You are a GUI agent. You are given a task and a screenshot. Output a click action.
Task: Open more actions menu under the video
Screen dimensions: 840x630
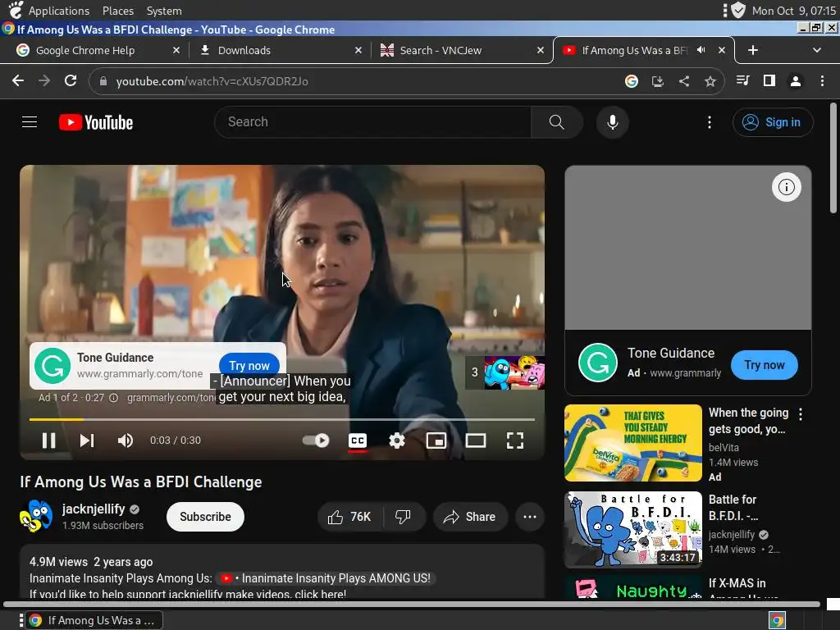point(530,517)
